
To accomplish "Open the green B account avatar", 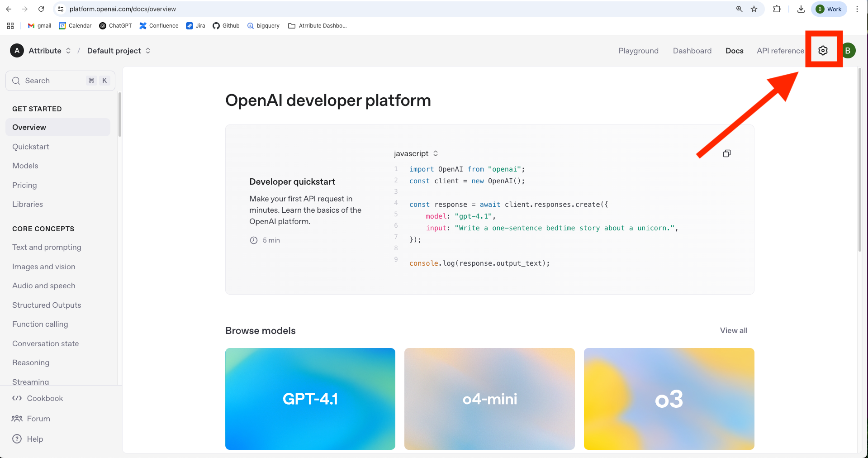I will point(848,50).
